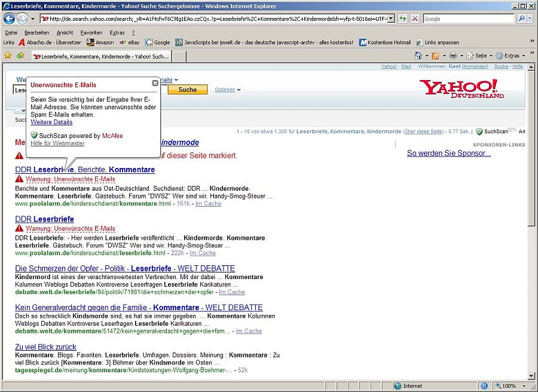The height and width of the screenshot is (392, 538).
Task: Click the Yahoo! Deutschland logo
Action: click(461, 88)
